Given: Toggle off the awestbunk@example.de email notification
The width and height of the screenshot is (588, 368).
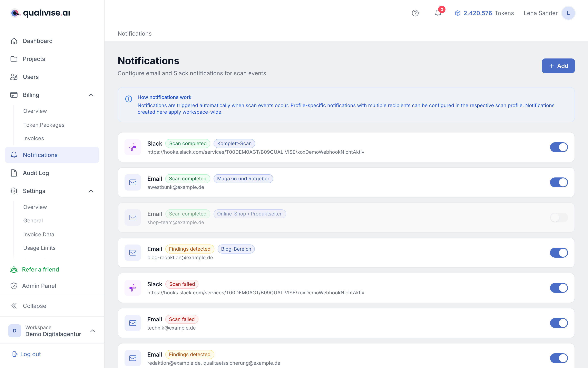Looking at the screenshot, I should pos(559,182).
